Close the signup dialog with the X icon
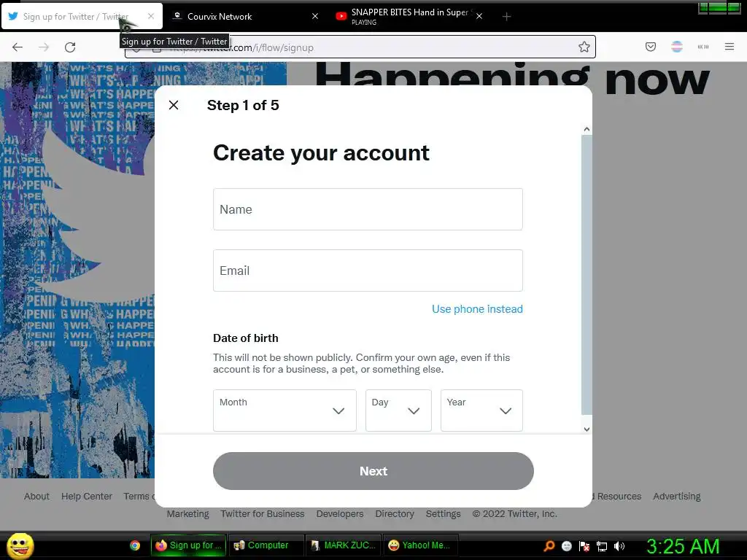The width and height of the screenshot is (747, 560). (x=174, y=105)
